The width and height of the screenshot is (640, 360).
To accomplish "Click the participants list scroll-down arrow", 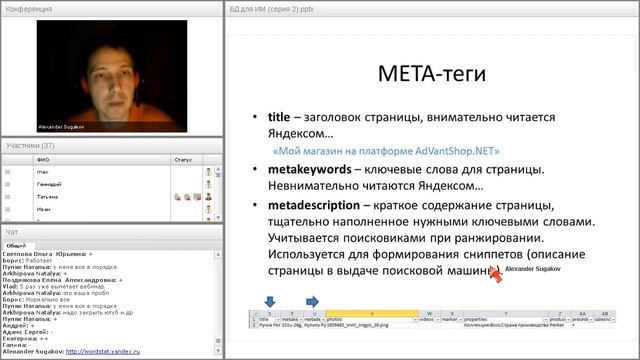I will tap(218, 218).
